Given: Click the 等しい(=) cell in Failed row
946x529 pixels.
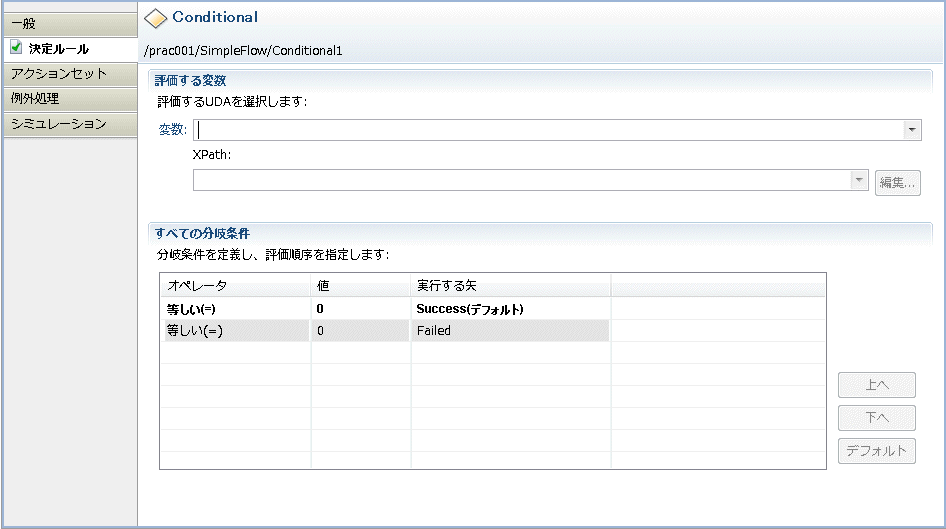Looking at the screenshot, I should (235, 331).
